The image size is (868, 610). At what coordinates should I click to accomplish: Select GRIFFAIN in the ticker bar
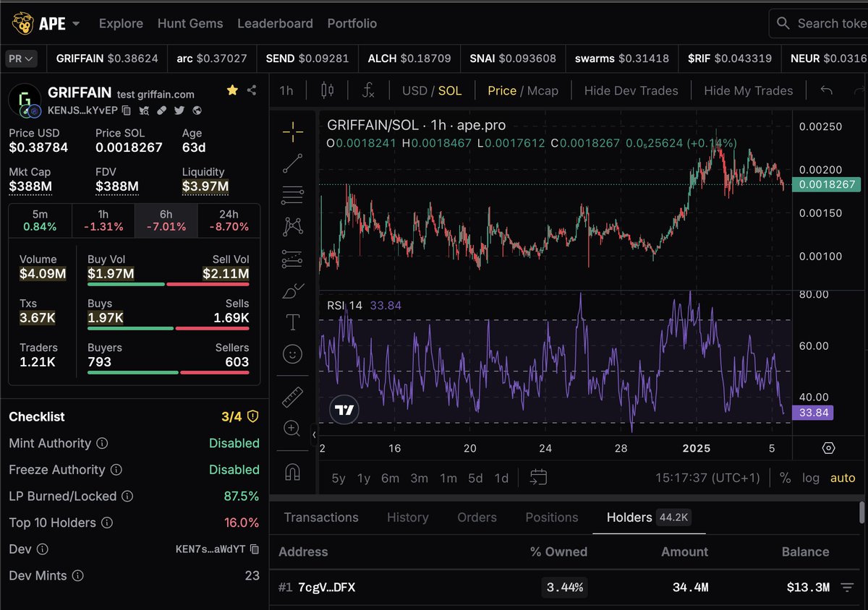tap(107, 59)
